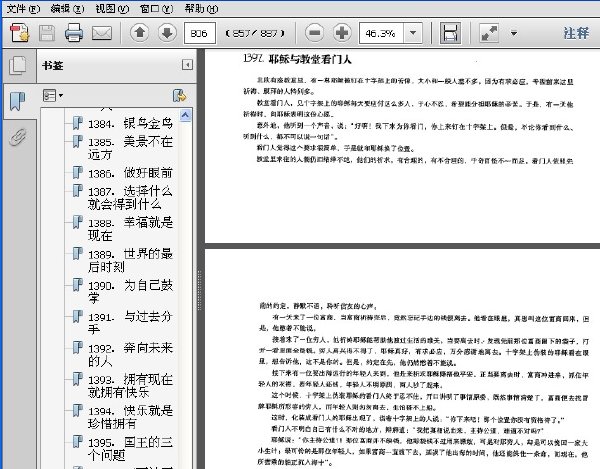The height and width of the screenshot is (469, 600).
Task: Open bookmark 1388. 幸福就是现在
Action: pos(130,229)
